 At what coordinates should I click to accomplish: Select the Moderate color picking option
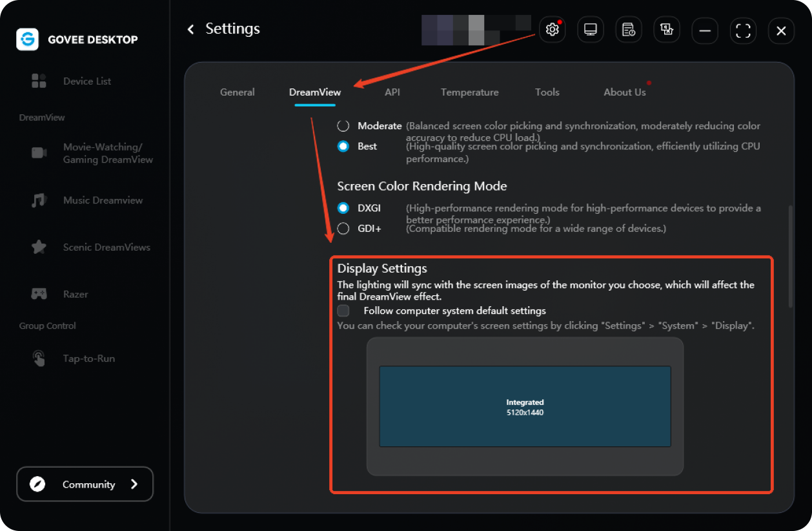pyautogui.click(x=343, y=126)
